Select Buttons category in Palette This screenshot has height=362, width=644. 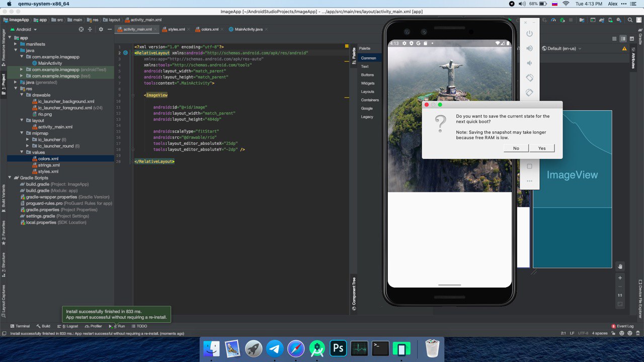coord(368,75)
